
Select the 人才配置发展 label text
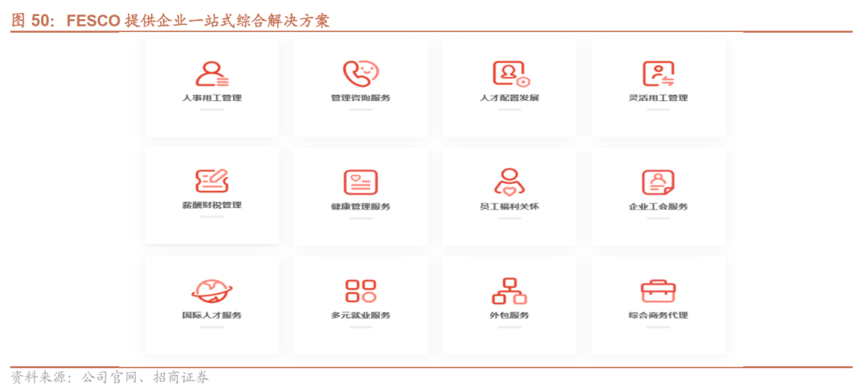(510, 98)
